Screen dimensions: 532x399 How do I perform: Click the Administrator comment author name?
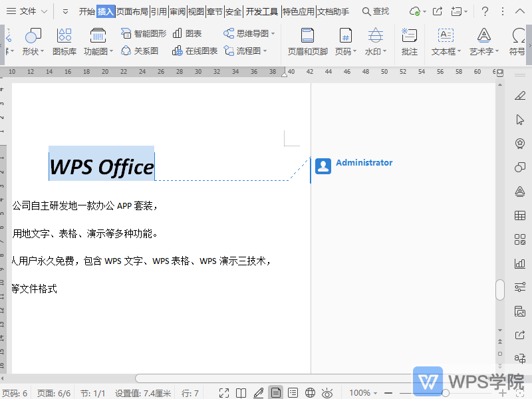(x=364, y=162)
